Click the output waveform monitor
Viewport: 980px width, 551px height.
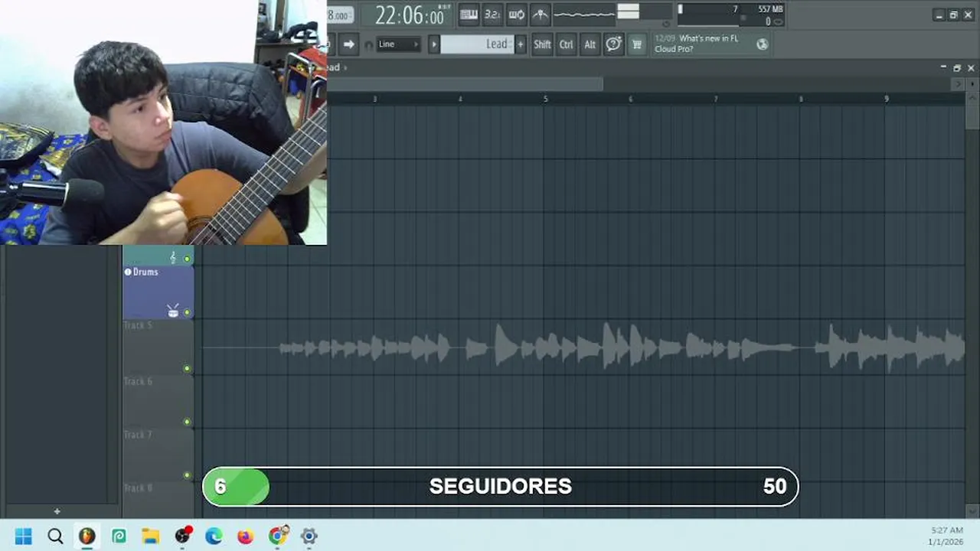tap(584, 15)
